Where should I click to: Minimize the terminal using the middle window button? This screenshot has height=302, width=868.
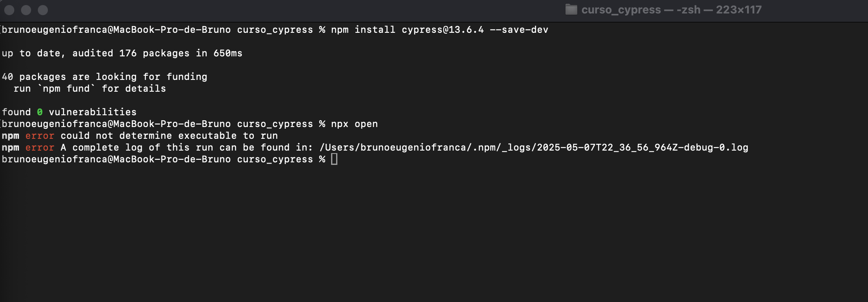click(x=26, y=10)
